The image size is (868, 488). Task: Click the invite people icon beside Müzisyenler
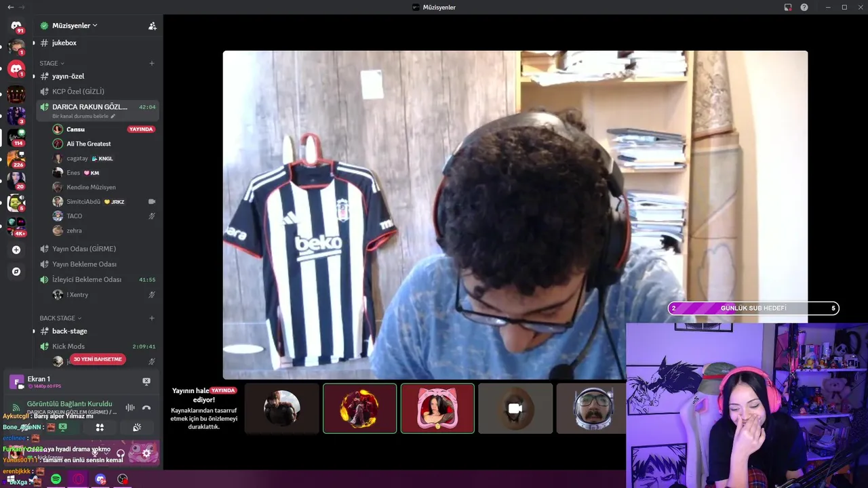pos(152,26)
